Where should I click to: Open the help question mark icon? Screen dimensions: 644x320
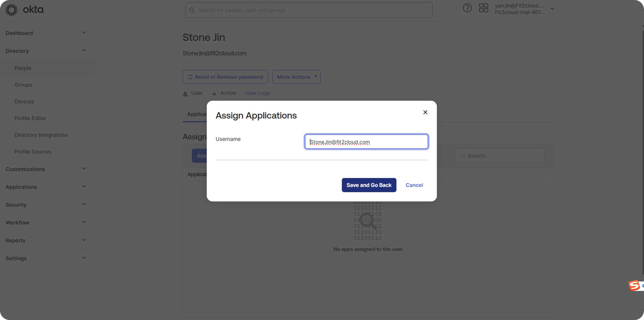click(467, 8)
